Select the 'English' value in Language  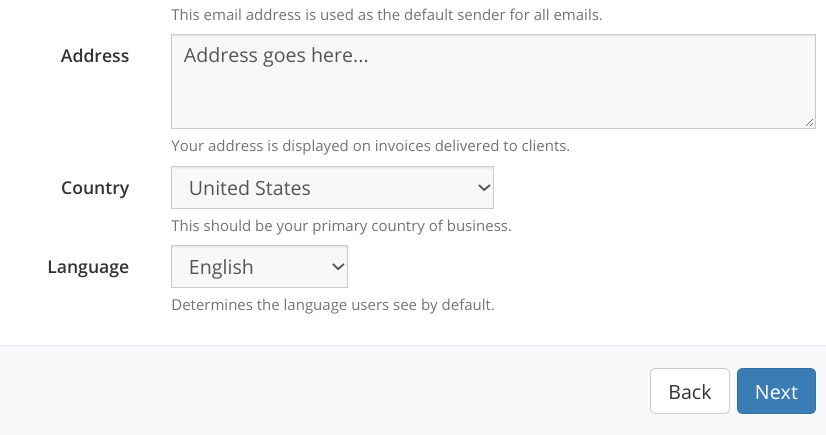coord(221,267)
